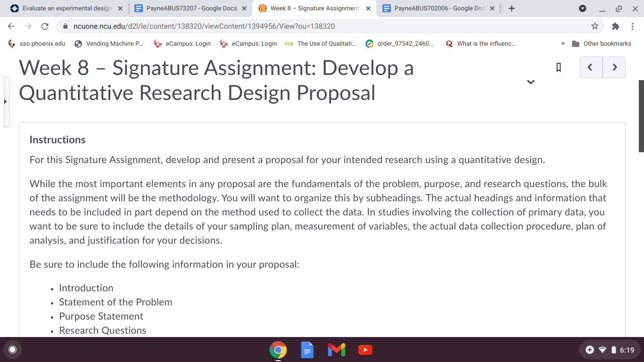Screen dimensions: 644x362
Task: Open Chrome three-dot menu
Action: tap(633, 26)
